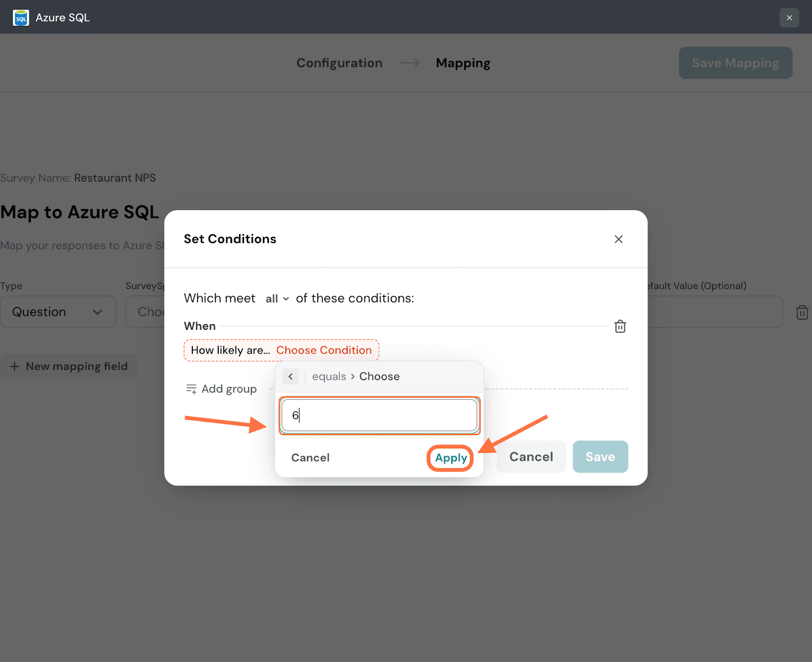Select the Mapping step
Viewport: 812px width, 662px height.
click(463, 63)
